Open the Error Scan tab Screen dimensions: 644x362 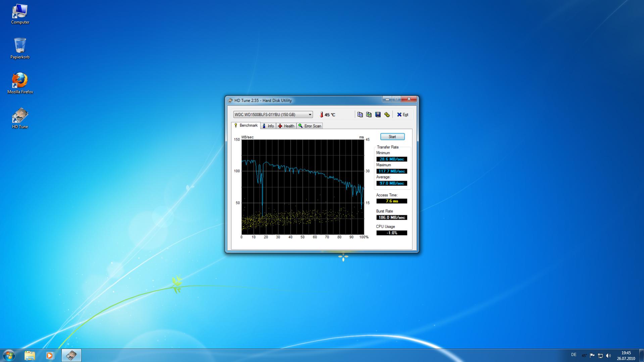[x=310, y=126]
